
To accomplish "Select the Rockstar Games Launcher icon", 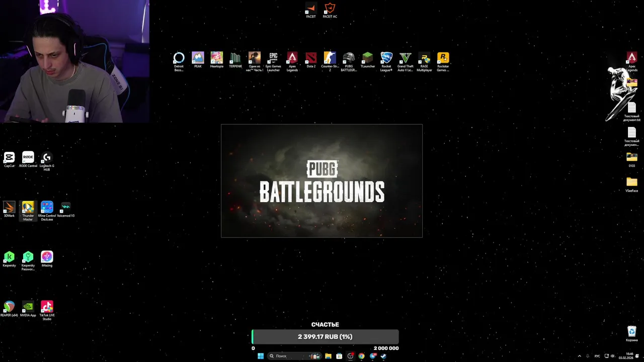I will coord(443,62).
